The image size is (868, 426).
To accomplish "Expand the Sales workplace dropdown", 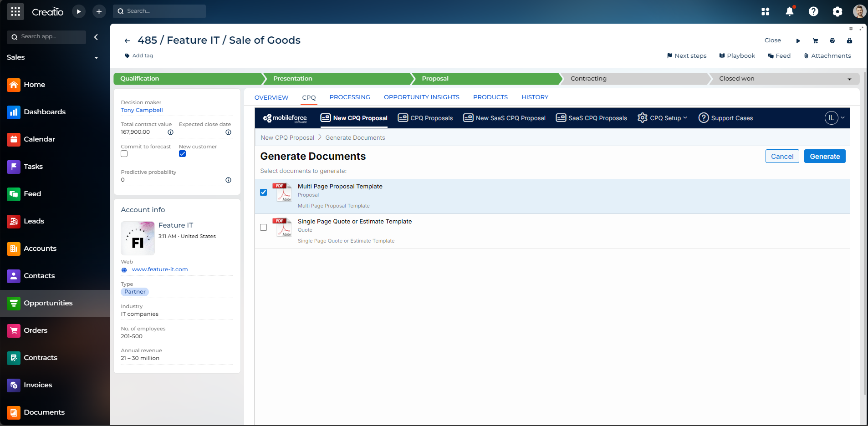I will [x=96, y=58].
